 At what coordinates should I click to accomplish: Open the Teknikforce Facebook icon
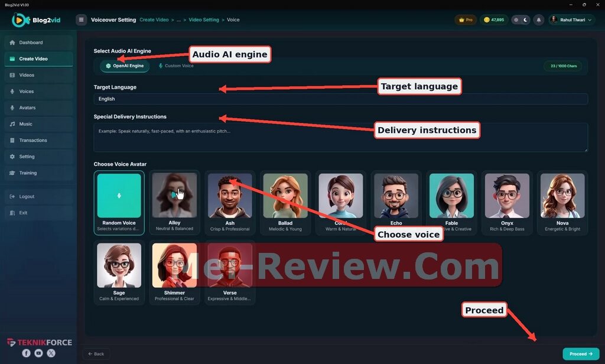[26, 353]
